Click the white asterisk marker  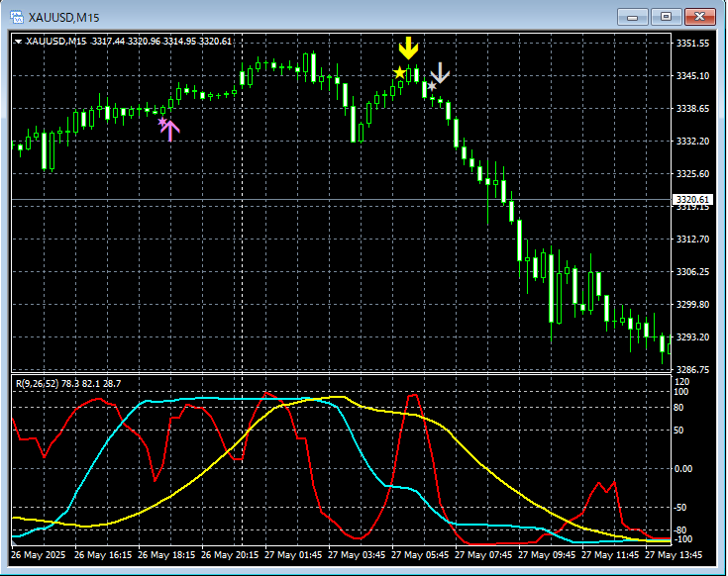(x=432, y=87)
